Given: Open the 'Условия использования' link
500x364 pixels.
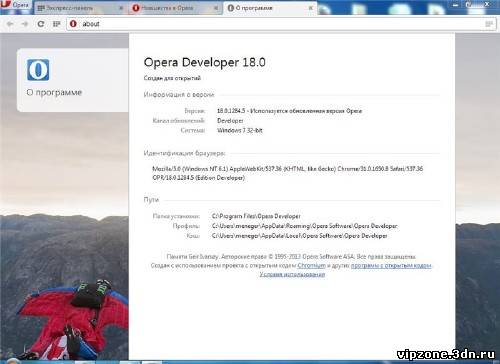Looking at the screenshot, I should 292,274.
